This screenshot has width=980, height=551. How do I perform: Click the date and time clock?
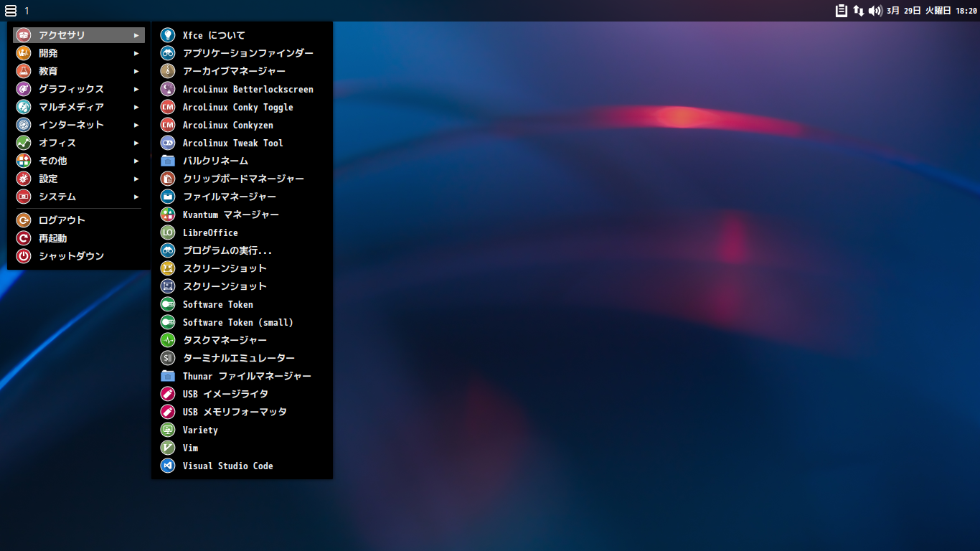(932, 11)
